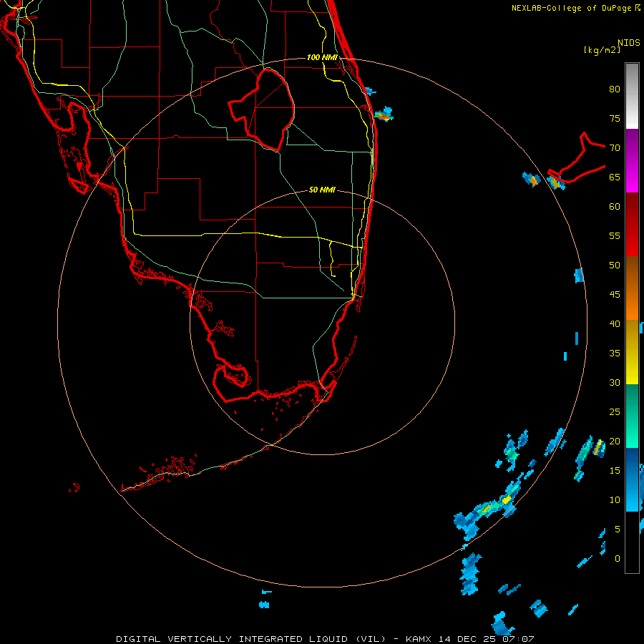The image size is (644, 644).
Task: Click the 45 value on the VIL scale
Action: tap(615, 295)
